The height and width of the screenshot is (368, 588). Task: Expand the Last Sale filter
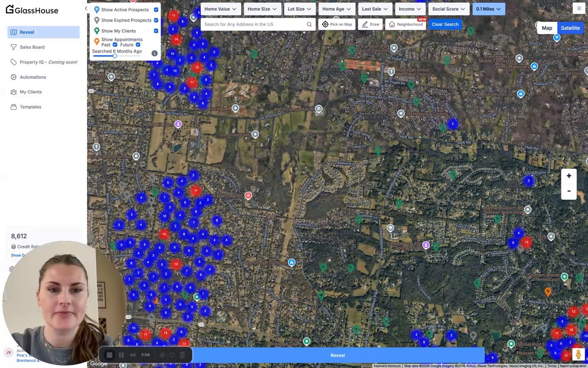click(375, 9)
